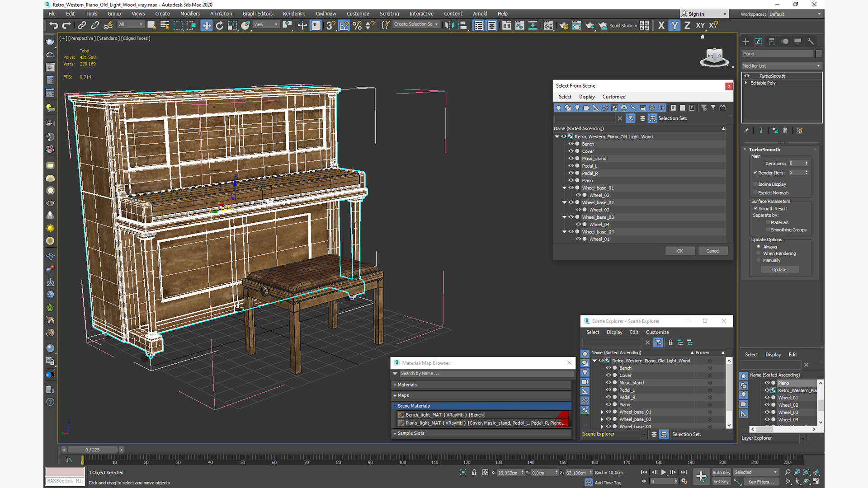Image resolution: width=868 pixels, height=488 pixels.
Task: Click the Play Animation button
Action: 664,472
